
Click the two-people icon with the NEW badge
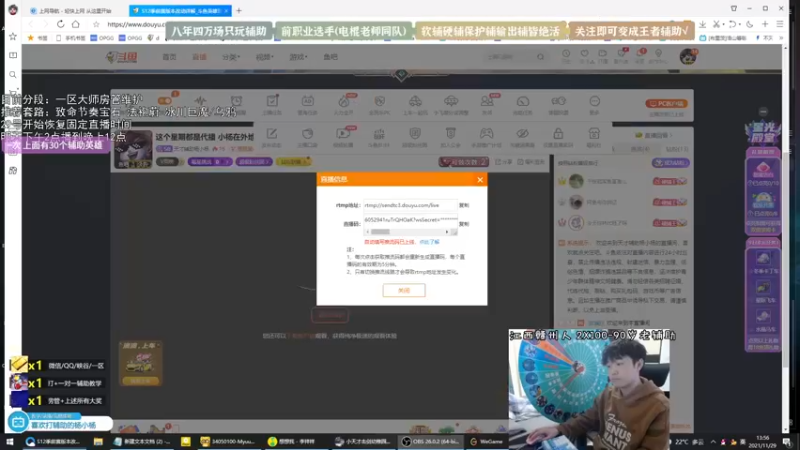tap(487, 101)
